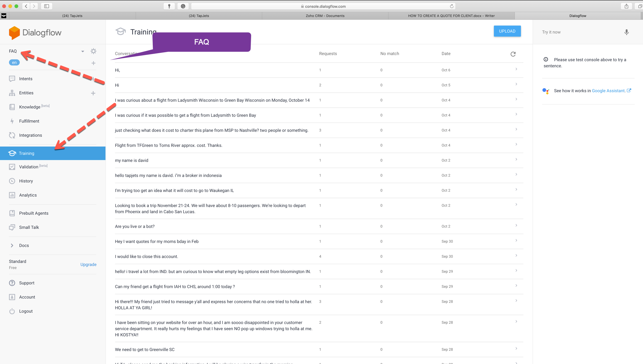The height and width of the screenshot is (364, 643).
Task: Open the Validation beta menu item
Action: [x=29, y=167]
